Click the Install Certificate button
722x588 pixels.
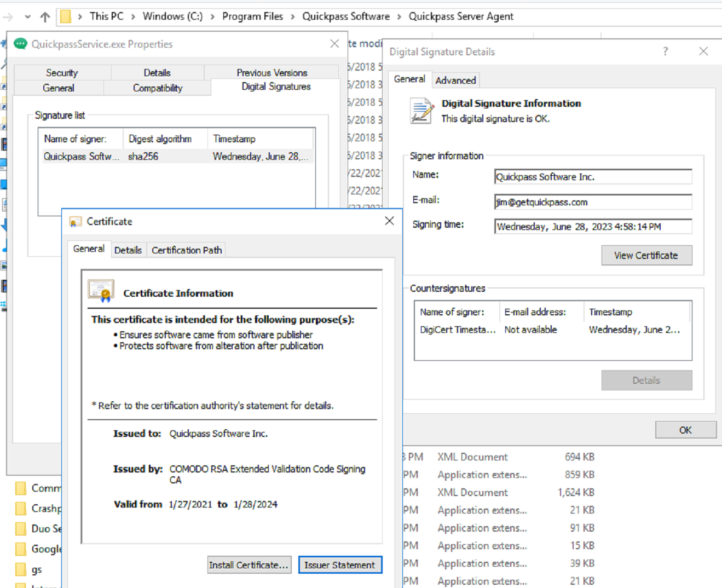[x=249, y=565]
